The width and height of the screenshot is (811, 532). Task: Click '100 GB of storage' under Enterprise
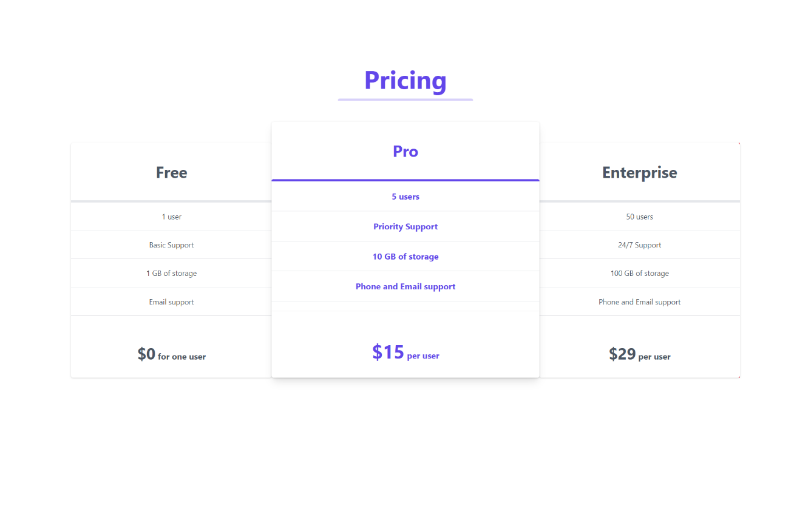click(639, 273)
